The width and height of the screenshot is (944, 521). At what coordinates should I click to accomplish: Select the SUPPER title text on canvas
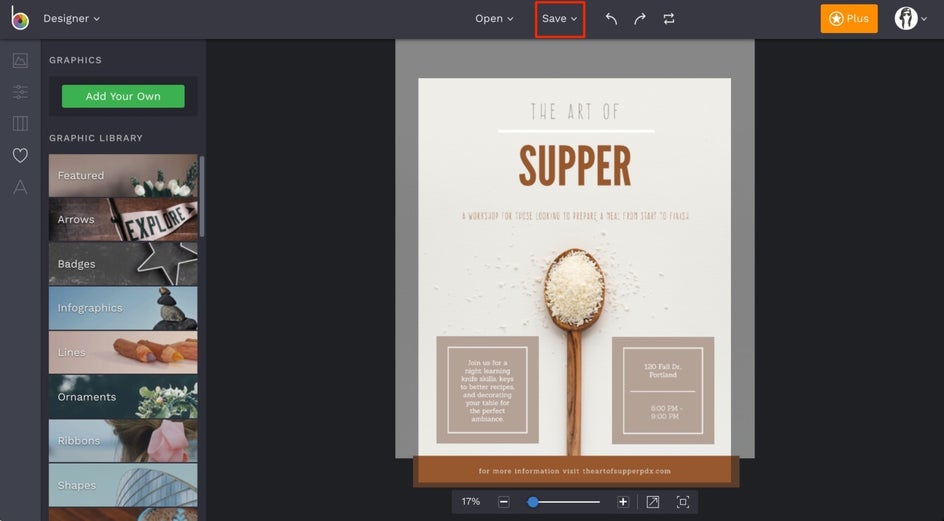pyautogui.click(x=575, y=165)
